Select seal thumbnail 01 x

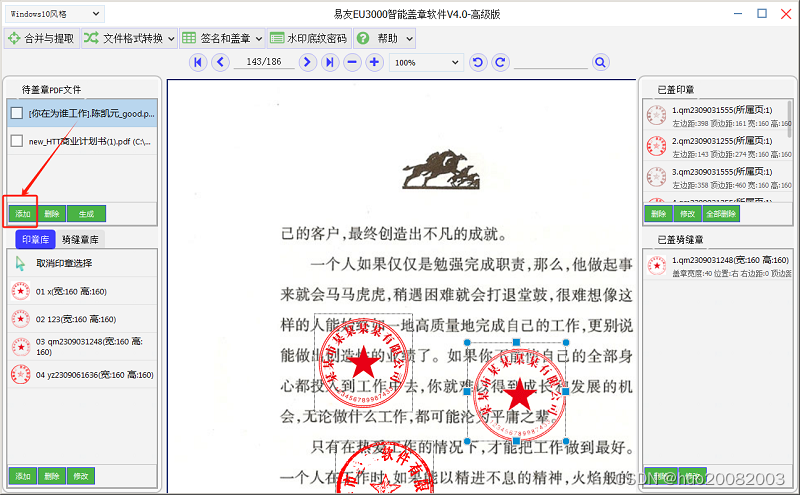pos(20,291)
